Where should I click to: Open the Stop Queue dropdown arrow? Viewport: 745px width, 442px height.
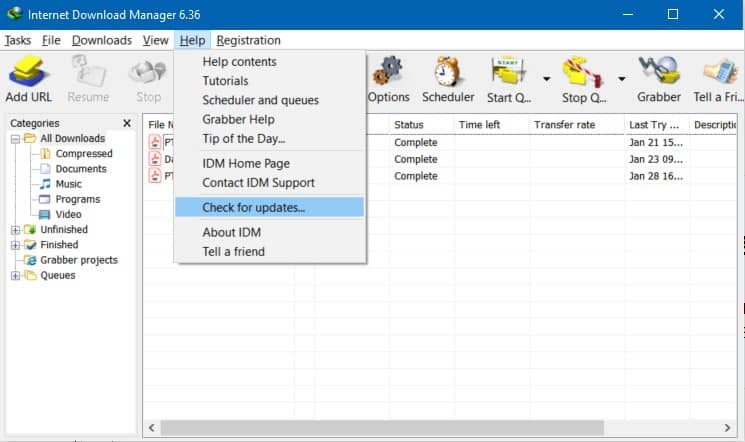pos(621,79)
